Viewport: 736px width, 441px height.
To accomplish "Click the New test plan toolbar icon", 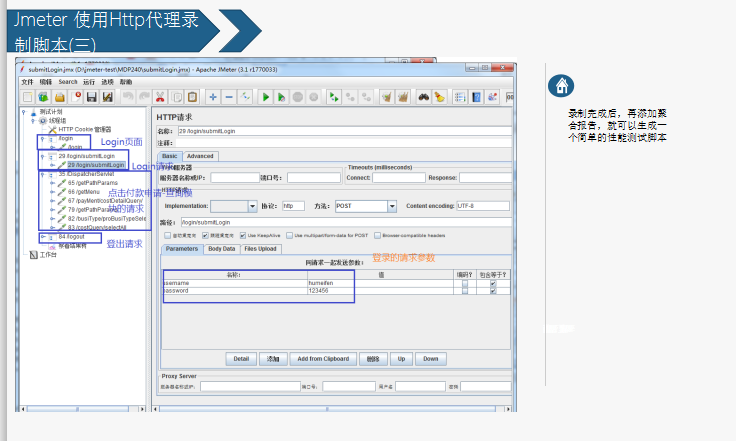I will 28,97.
